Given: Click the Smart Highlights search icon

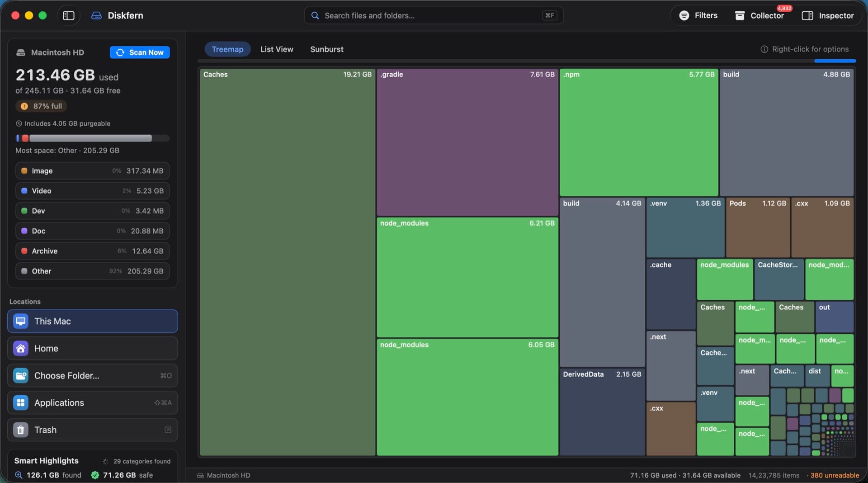Looking at the screenshot, I should click(19, 475).
